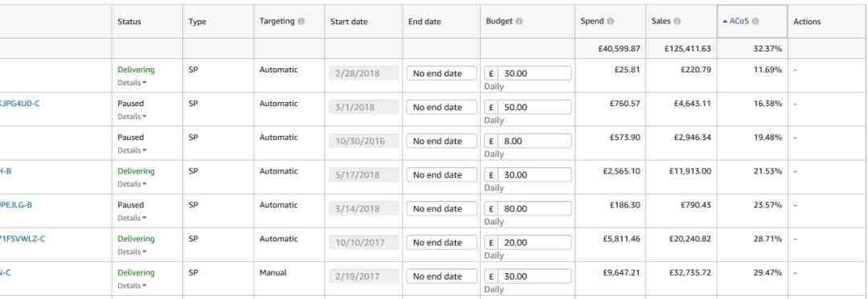
Task: Click the info icon next to Targeting
Action: [301, 22]
